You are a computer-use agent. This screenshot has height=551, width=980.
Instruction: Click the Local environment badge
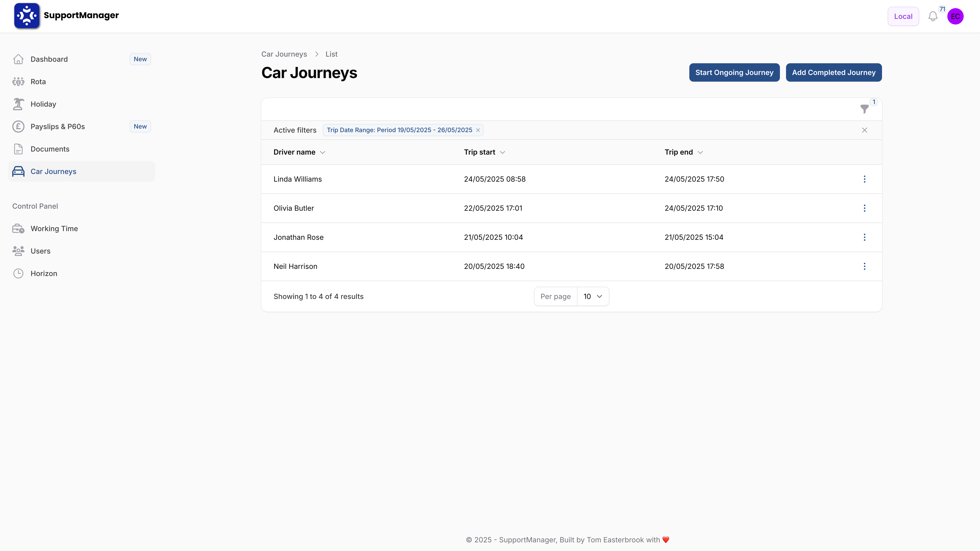tap(903, 16)
